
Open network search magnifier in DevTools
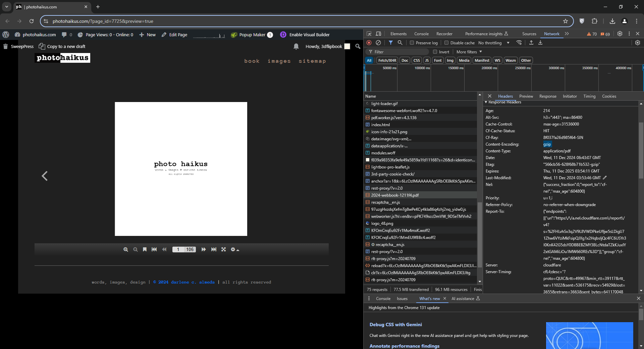(x=400, y=43)
